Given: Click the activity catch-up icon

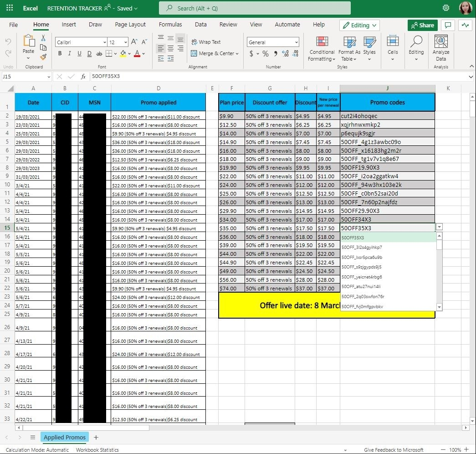Looking at the screenshot, I should click(x=465, y=25).
